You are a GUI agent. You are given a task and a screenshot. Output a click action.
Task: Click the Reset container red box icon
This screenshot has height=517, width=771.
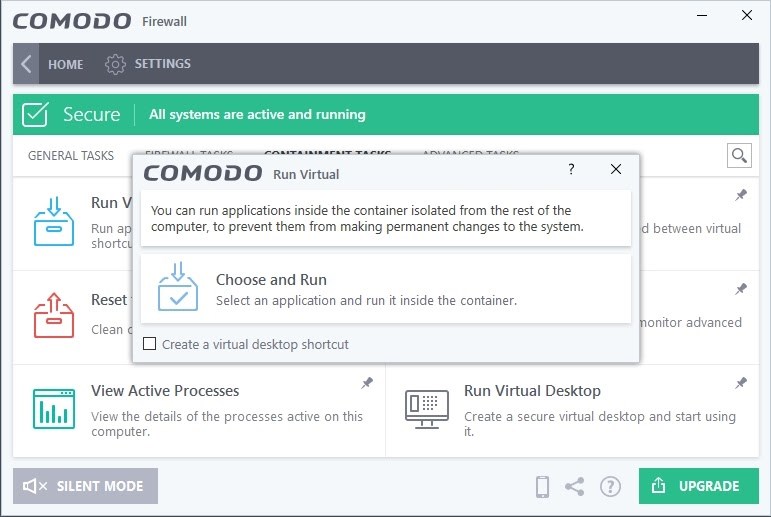click(54, 315)
